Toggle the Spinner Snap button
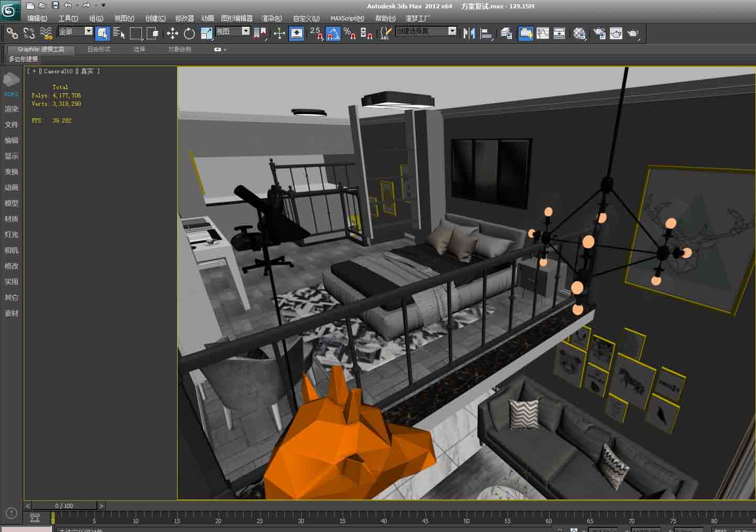 pos(367,34)
